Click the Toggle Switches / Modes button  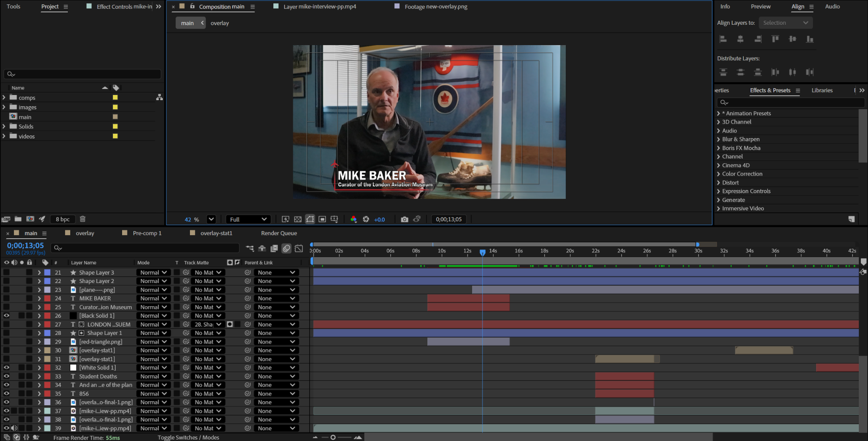[x=189, y=437]
